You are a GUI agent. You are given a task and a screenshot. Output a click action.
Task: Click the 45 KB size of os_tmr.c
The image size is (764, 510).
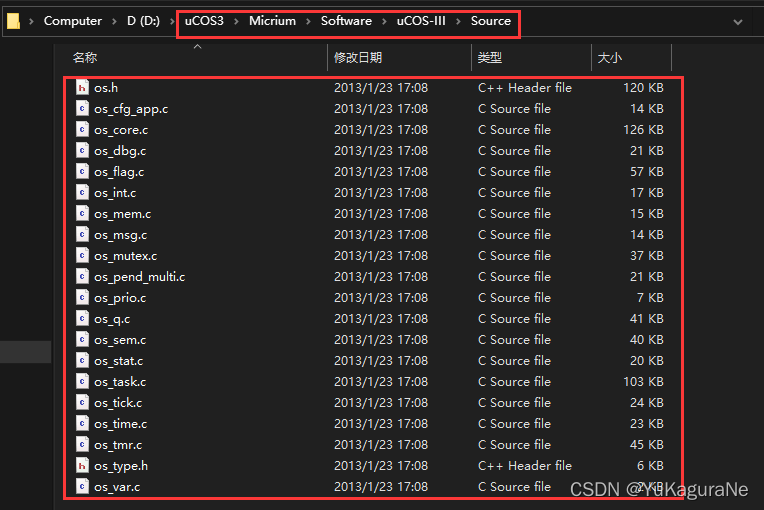tap(647, 444)
